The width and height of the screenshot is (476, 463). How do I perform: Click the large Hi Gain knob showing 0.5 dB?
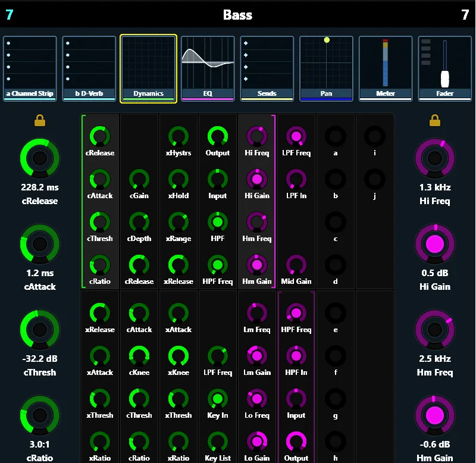(435, 244)
